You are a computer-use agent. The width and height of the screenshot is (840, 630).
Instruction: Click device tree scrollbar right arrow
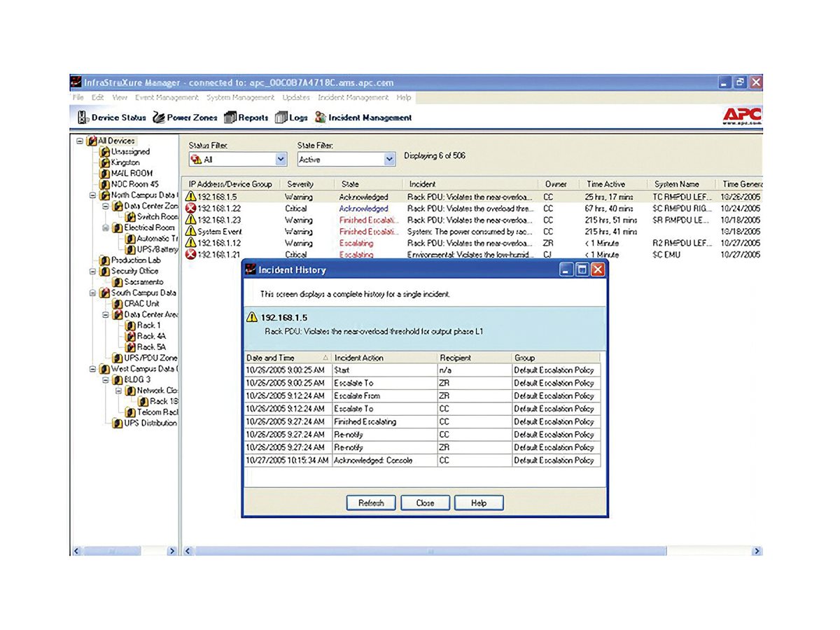pos(172,551)
